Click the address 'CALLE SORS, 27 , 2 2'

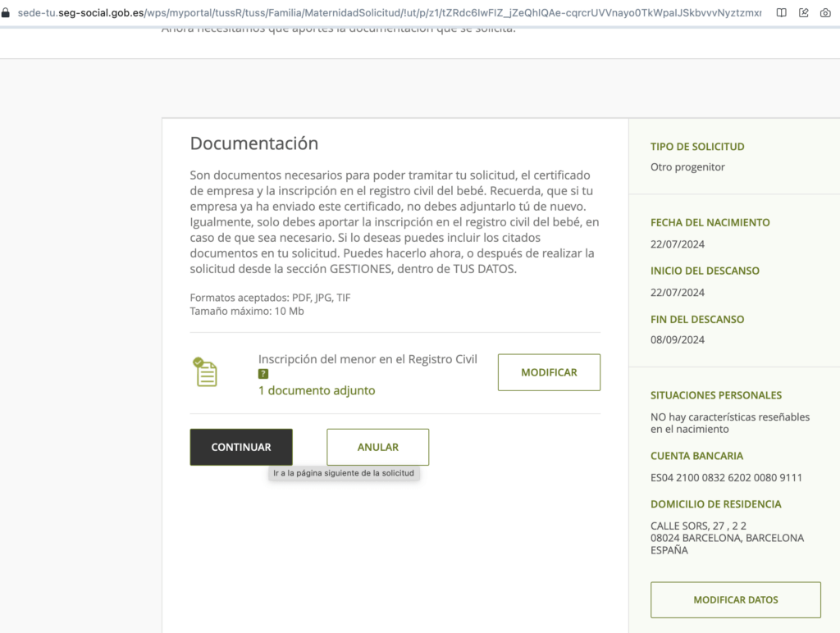[x=698, y=526]
